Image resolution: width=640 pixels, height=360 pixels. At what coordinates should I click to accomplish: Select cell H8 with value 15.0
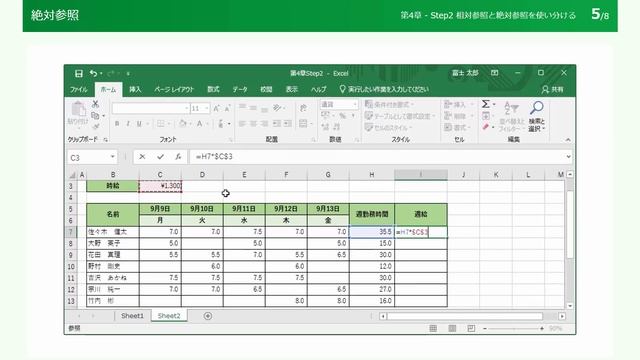click(x=372, y=243)
